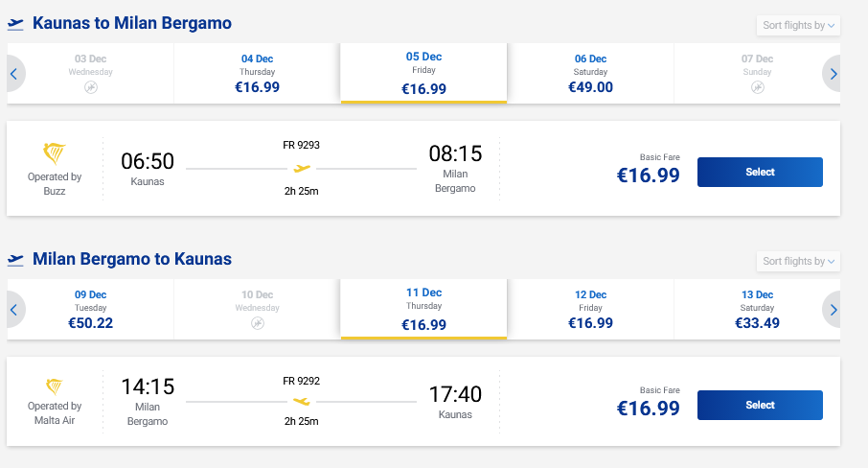The height and width of the screenshot is (468, 868).
Task: Click return date carousel right arrow
Action: pos(833,309)
